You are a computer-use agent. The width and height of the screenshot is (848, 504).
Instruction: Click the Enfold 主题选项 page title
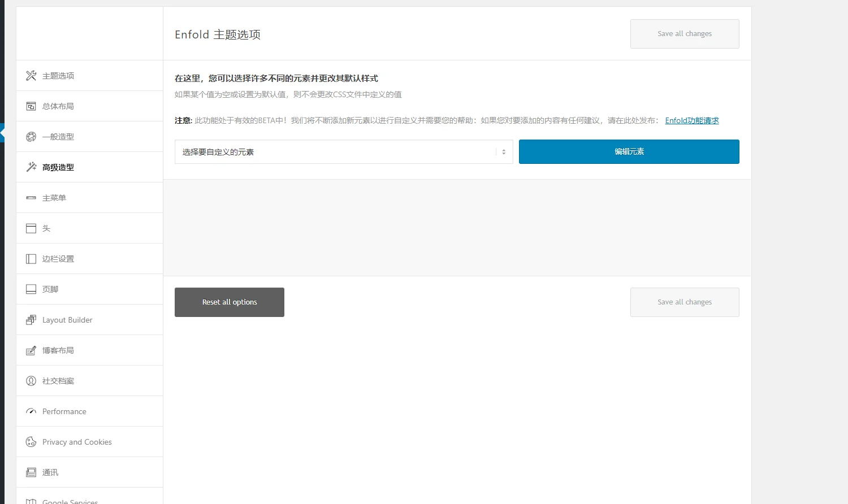pos(218,34)
